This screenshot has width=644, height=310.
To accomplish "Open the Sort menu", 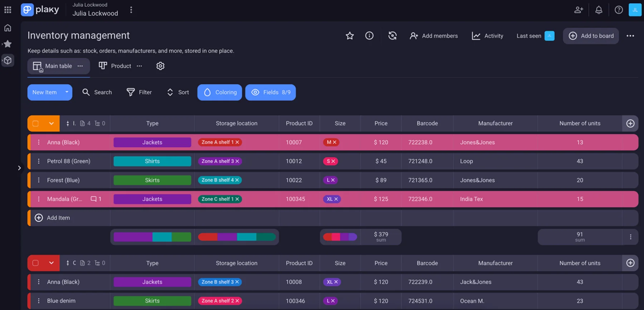I will pos(178,92).
